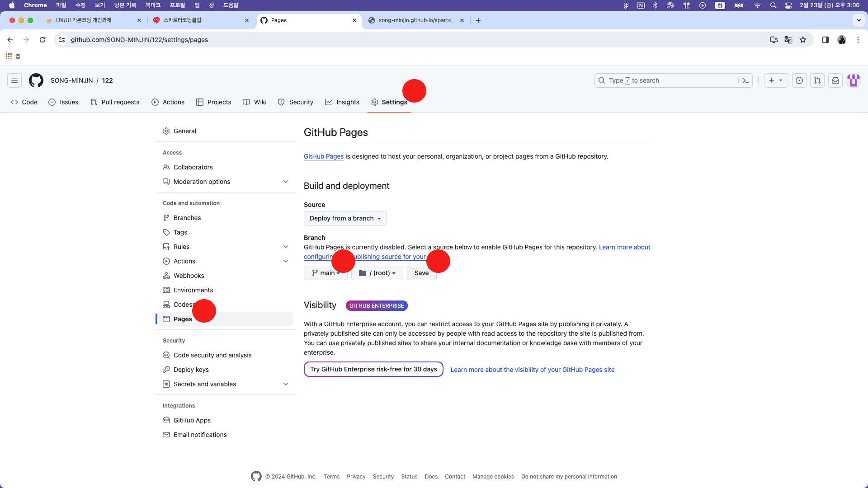Open the Chrome profile avatar

coord(842,40)
